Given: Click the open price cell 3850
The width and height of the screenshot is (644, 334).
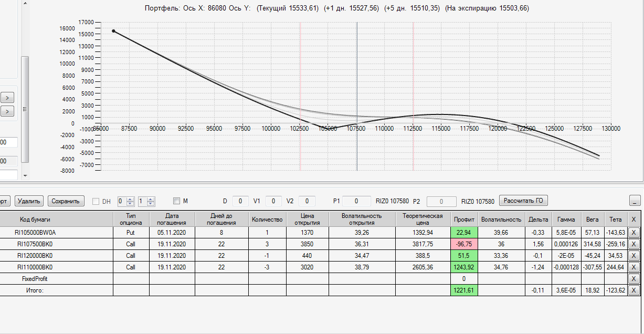Looking at the screenshot, I should pyautogui.click(x=308, y=244).
